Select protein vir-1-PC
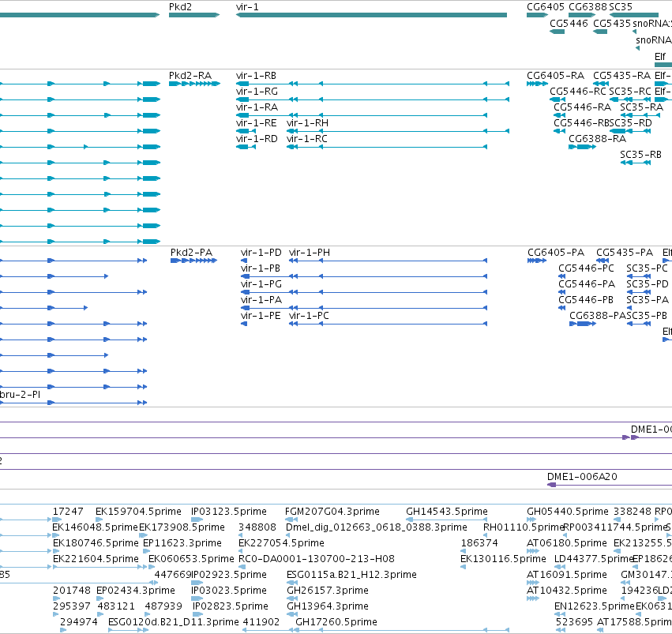Image resolution: width=672 pixels, height=634 pixels. point(309,316)
